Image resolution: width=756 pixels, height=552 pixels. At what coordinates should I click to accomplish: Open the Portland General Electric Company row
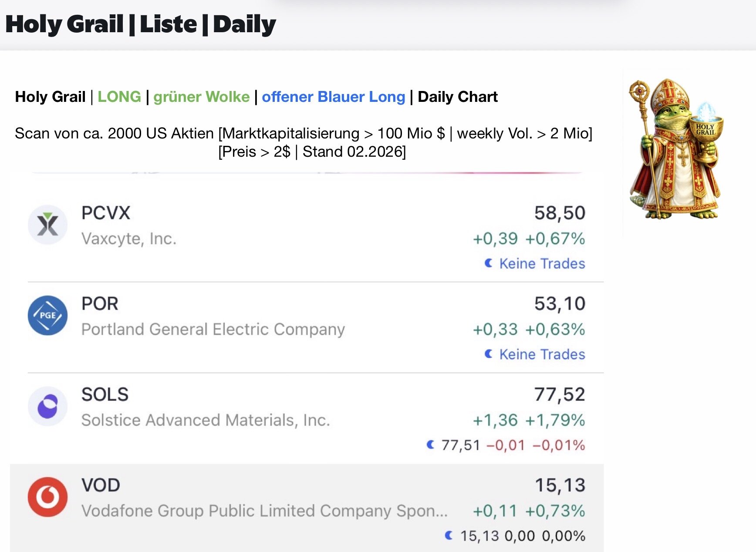[x=213, y=330]
